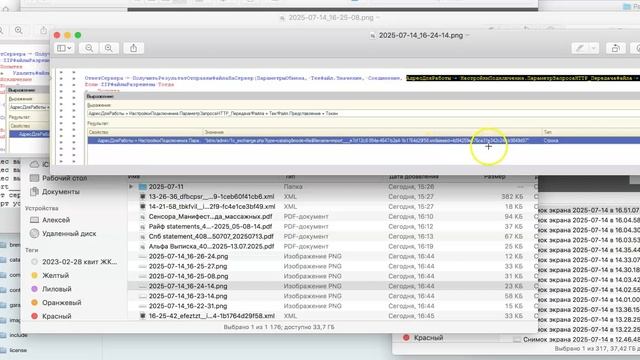Image resolution: width=640 pixels, height=360 pixels.
Task: Sort files by Размер column header
Action: pyautogui.click(x=495, y=177)
